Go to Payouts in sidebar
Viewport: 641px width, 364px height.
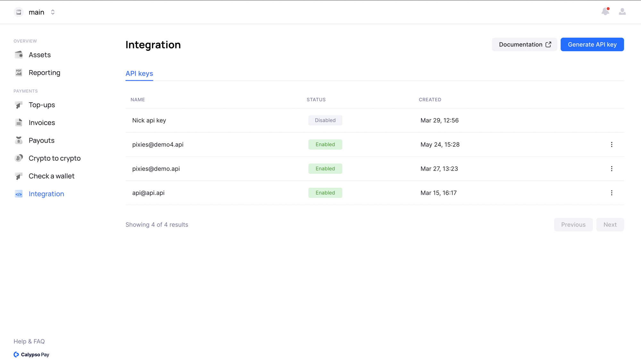(41, 140)
